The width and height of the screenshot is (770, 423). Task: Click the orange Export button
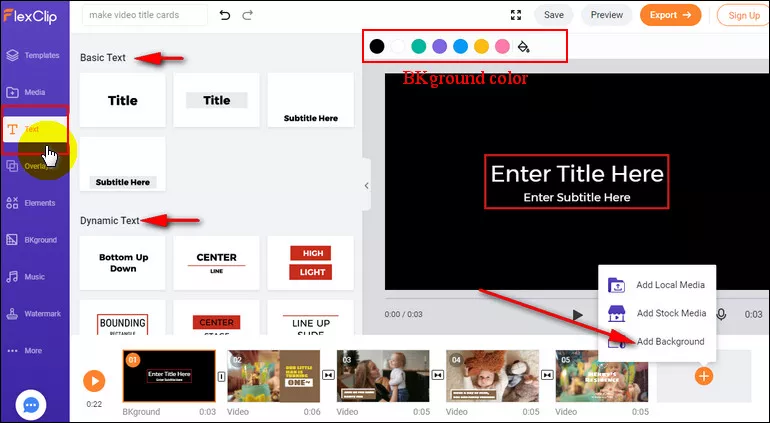(670, 15)
